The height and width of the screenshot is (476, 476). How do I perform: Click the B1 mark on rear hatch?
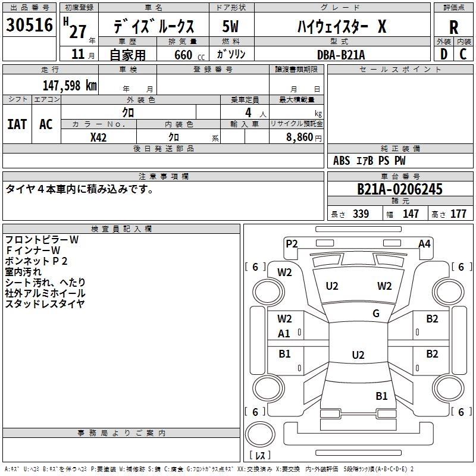381,396
